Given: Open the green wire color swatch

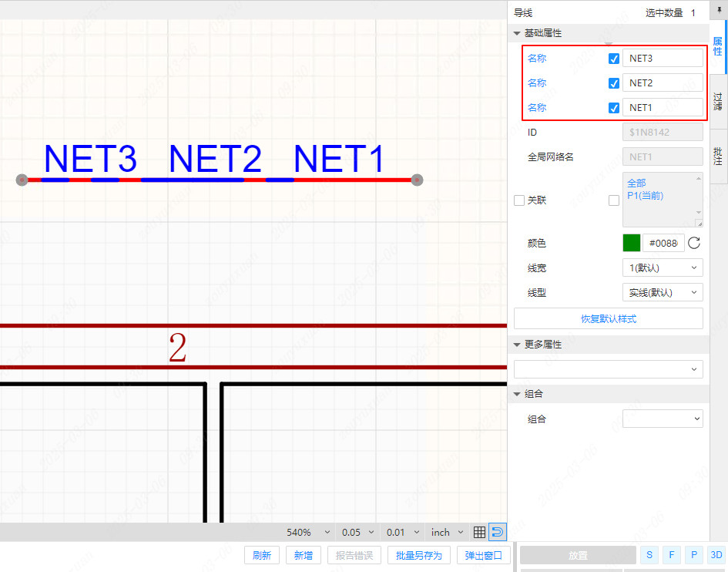Looking at the screenshot, I should (x=632, y=243).
